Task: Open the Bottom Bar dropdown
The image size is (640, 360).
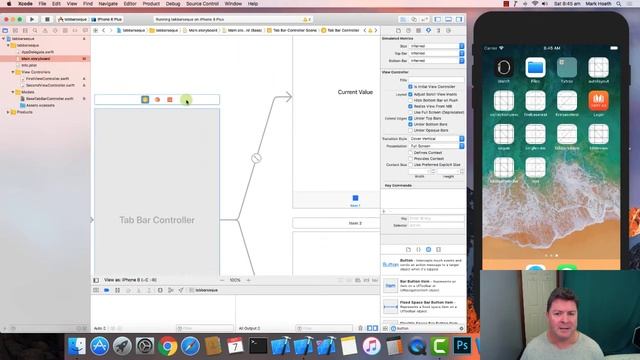Action: [437, 61]
